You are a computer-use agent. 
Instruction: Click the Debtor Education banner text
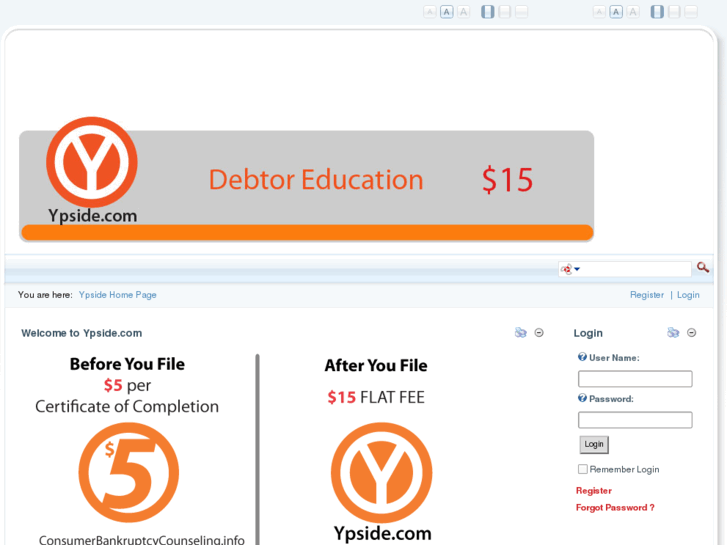coord(316,180)
